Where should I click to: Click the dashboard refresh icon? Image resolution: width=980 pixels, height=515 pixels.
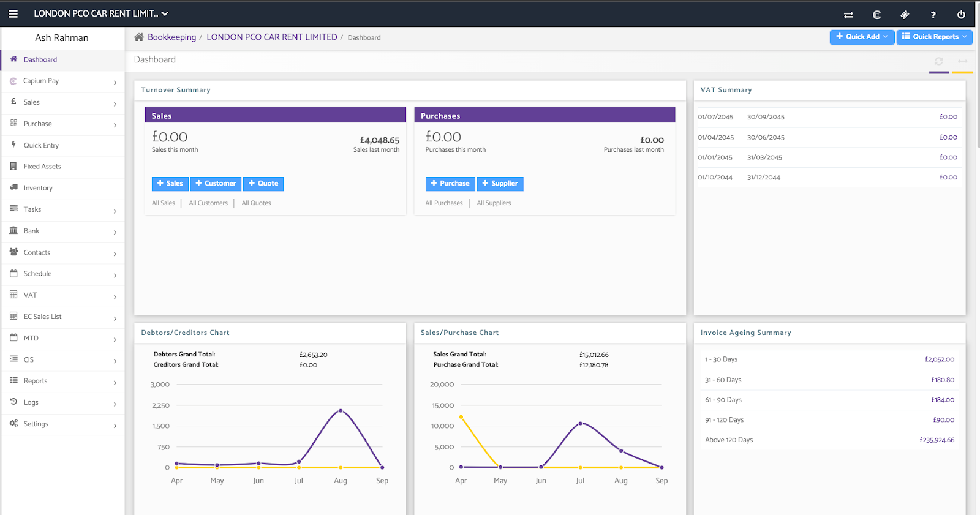pos(939,61)
